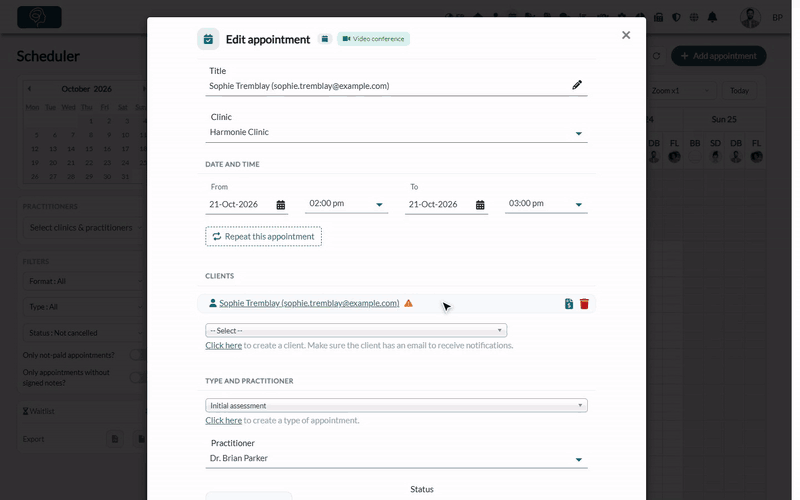
Task: Expand the Clinic dropdown showing Harmonie Clinic
Action: pos(396,132)
